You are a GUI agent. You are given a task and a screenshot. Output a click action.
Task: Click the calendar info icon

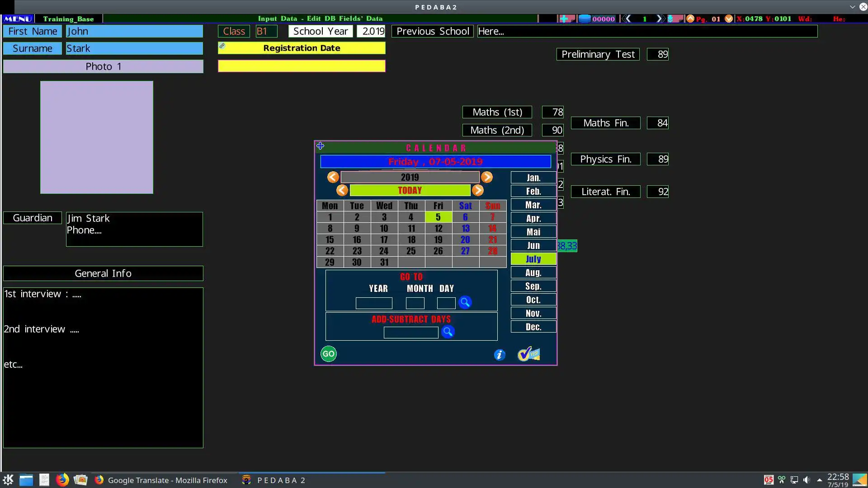(x=499, y=355)
